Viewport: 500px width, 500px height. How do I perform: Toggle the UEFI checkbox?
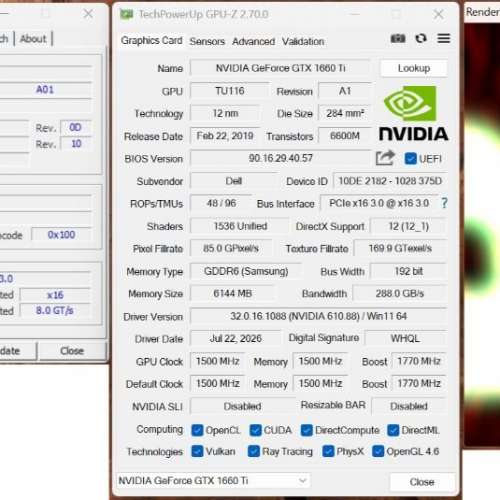click(410, 159)
